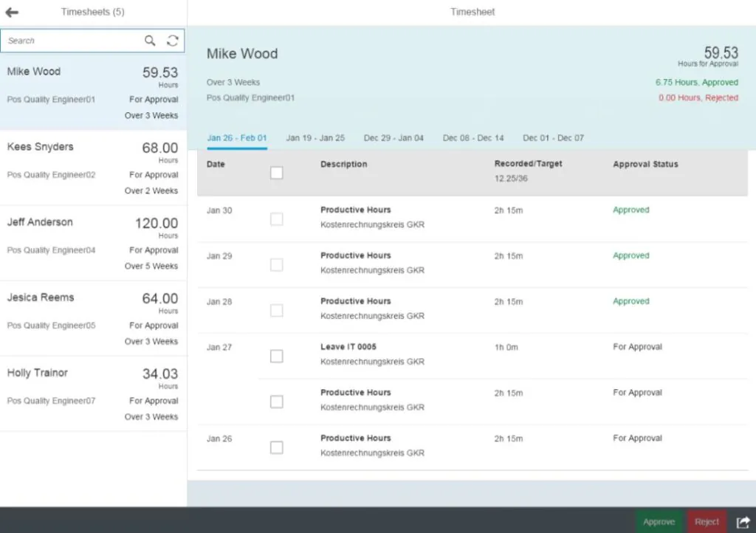Click Approved status for Jan 28
The width and height of the screenshot is (756, 533).
[630, 301]
